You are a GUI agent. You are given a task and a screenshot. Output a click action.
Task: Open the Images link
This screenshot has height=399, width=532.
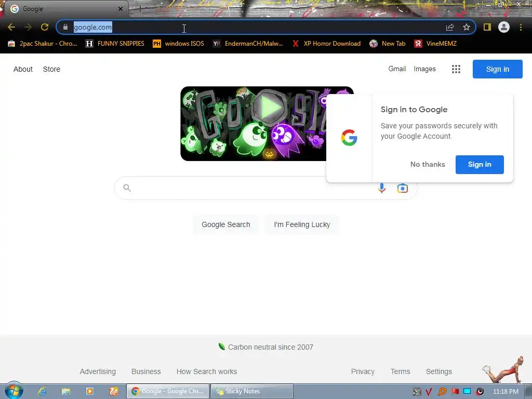424,69
